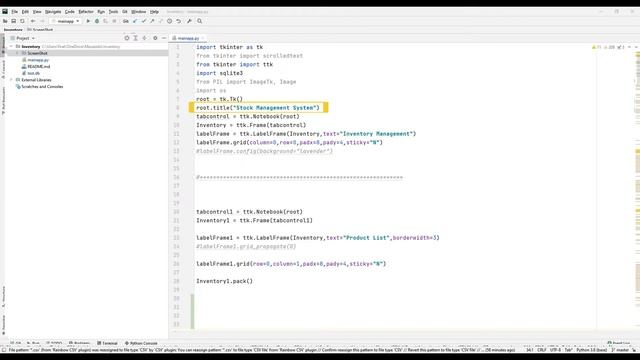Navigate forward with the right arrow icon

coord(42,21)
